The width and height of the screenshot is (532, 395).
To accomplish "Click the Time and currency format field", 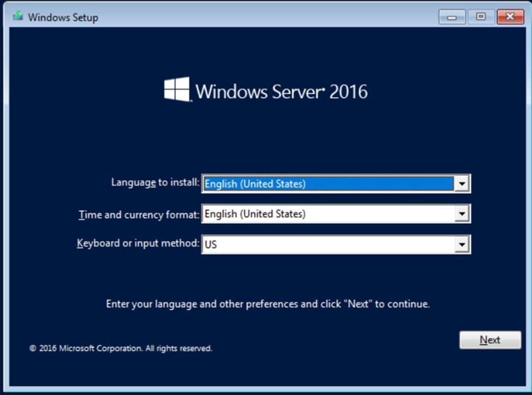I will [x=327, y=214].
